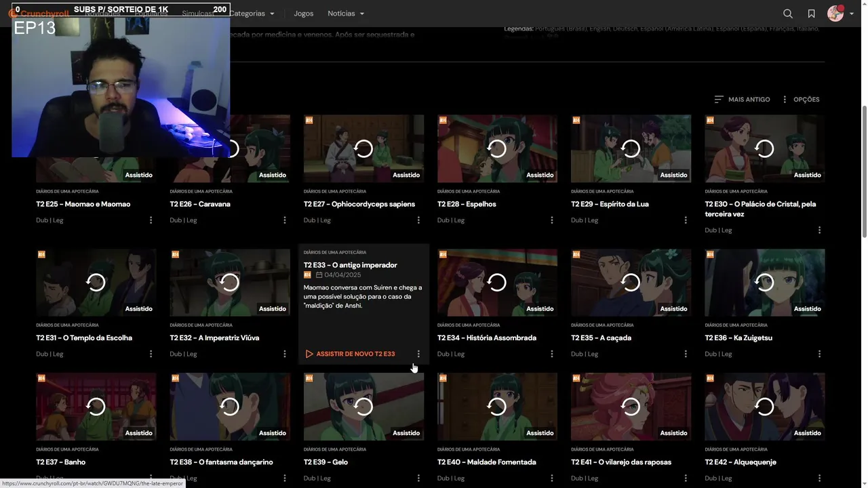868x488 pixels.
Task: Open title T2 E33 - O antigo imperador
Action: 351,265
